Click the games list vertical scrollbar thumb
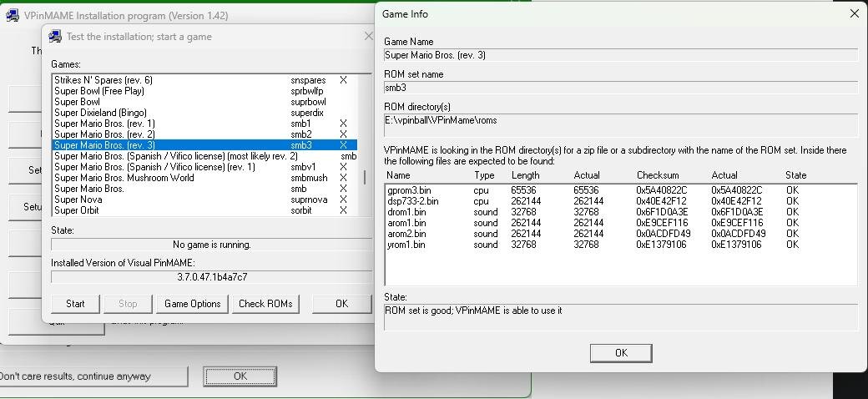868x399 pixels. click(x=364, y=178)
